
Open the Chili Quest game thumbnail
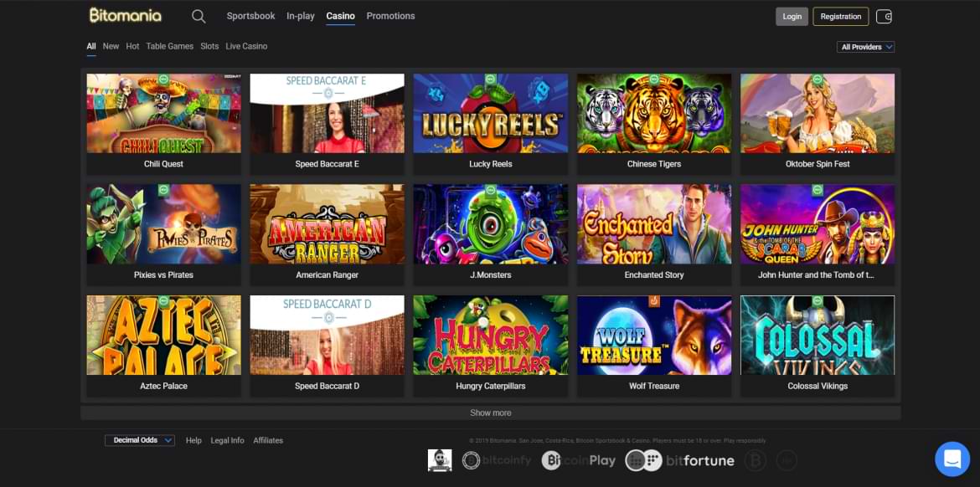[x=163, y=114]
